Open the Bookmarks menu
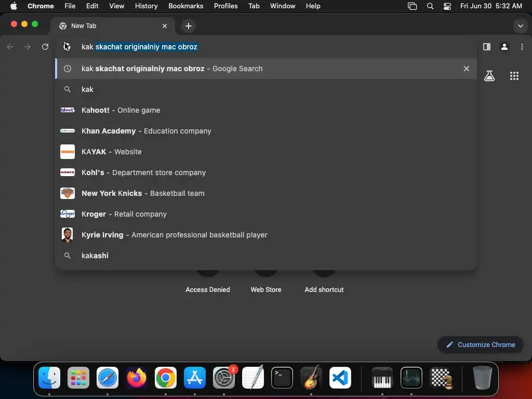Viewport: 532px width, 399px height. pyautogui.click(x=185, y=6)
